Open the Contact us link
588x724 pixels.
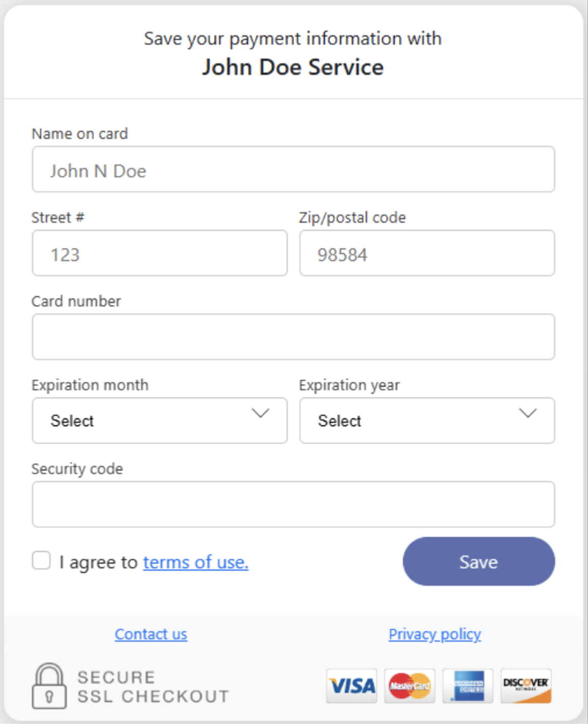point(151,634)
